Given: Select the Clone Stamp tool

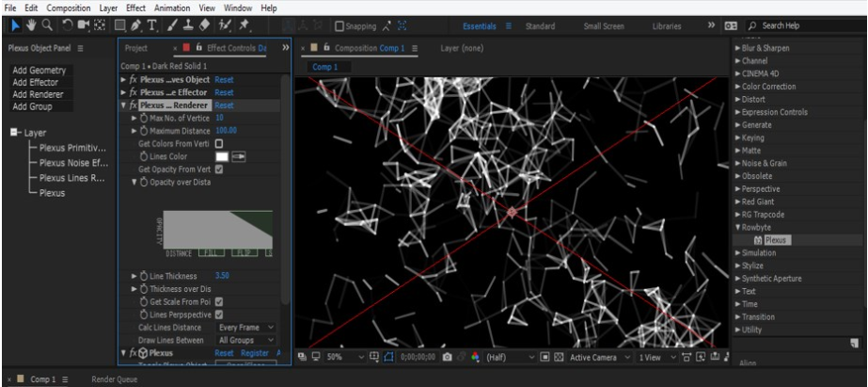Looking at the screenshot, I should (188, 26).
